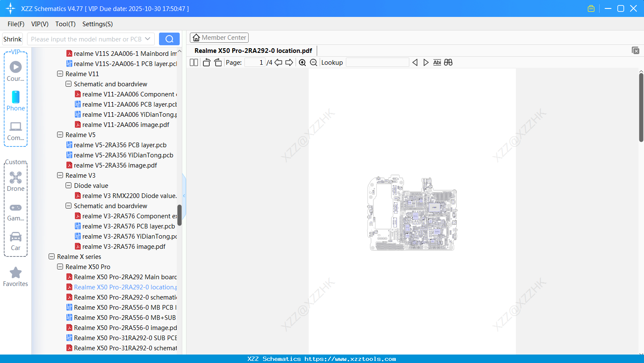The image size is (644, 363).
Task: Select the Computer category
Action: (x=16, y=131)
